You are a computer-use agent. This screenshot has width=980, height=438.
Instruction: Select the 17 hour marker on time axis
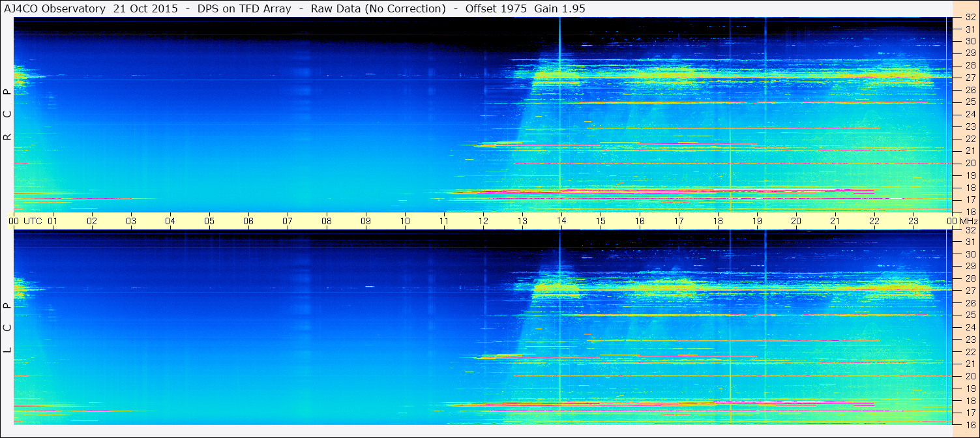[679, 221]
